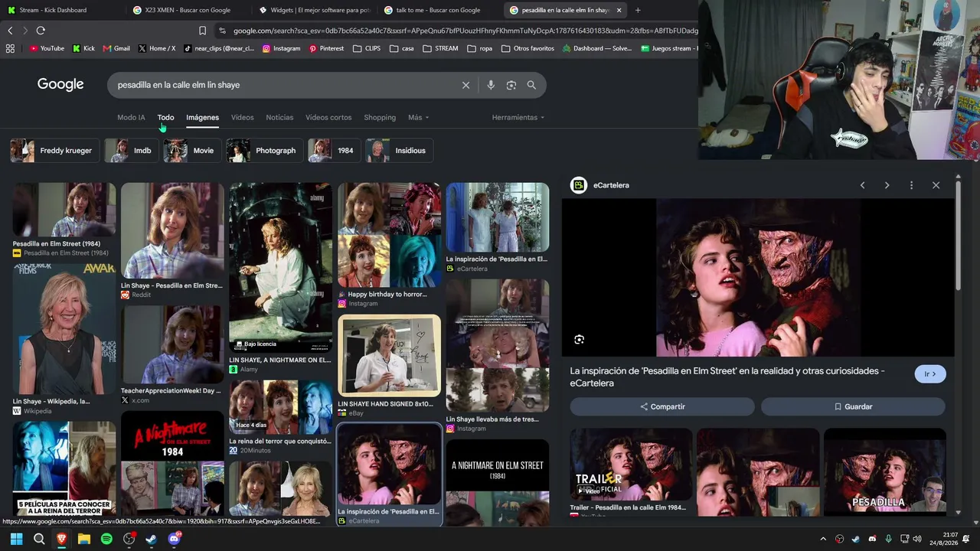Close the eCartelera image preview panel
980x551 pixels.
pos(936,185)
